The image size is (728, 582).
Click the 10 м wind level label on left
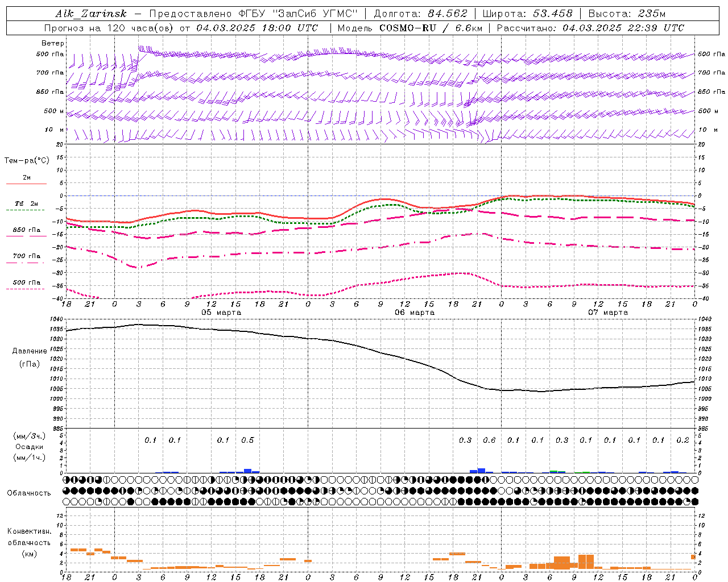55,130
